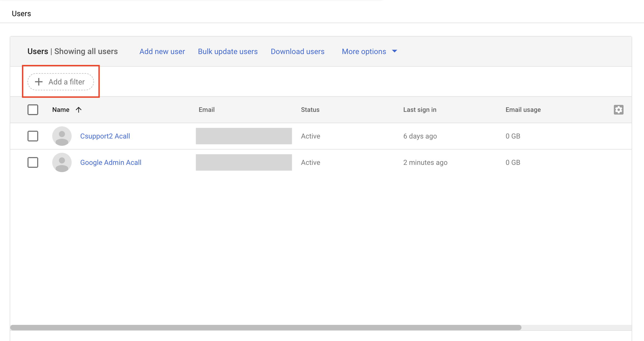Open Bulk update users
Image resolution: width=644 pixels, height=341 pixels.
(228, 51)
